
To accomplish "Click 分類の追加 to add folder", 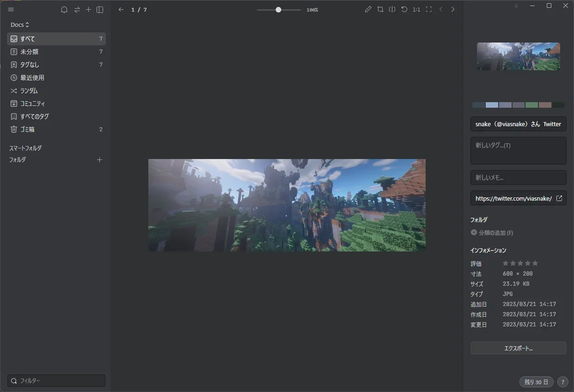I will 496,233.
